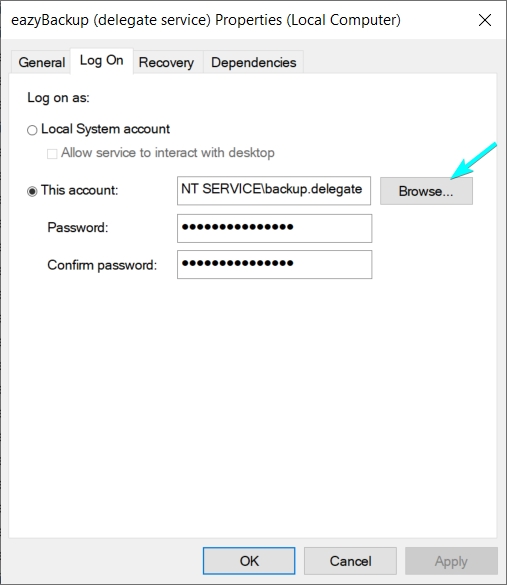Choose the Local System account option
Viewport: 507px width, 585px height.
pos(32,130)
